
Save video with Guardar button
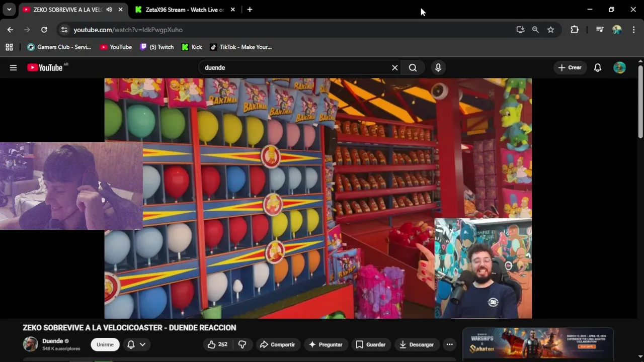[371, 344]
